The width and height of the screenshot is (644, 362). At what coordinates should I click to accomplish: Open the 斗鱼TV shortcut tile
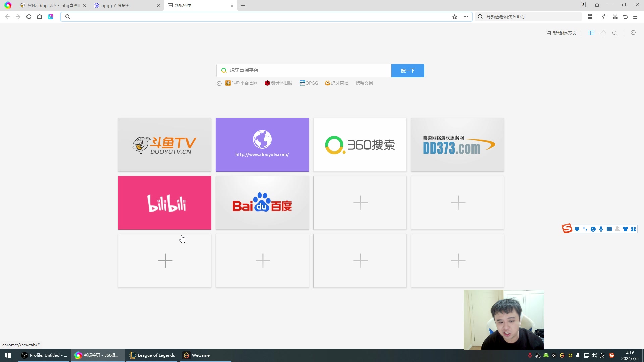pyautogui.click(x=165, y=145)
